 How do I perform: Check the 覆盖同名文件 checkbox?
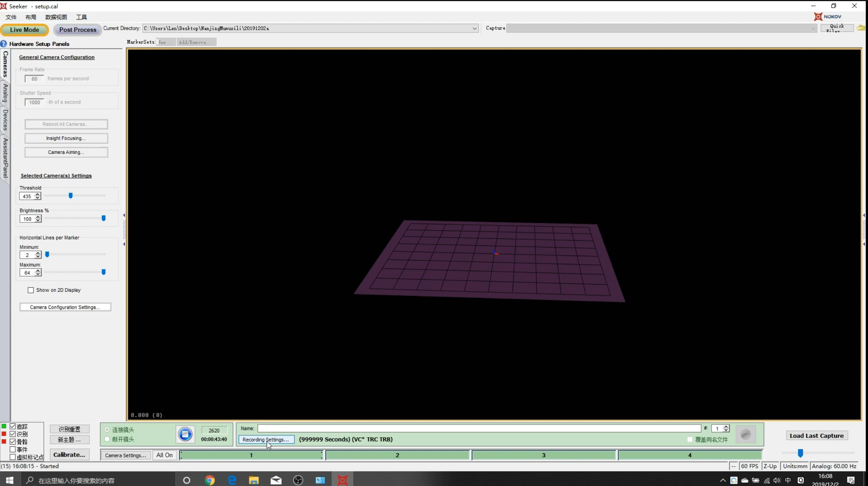pos(690,439)
